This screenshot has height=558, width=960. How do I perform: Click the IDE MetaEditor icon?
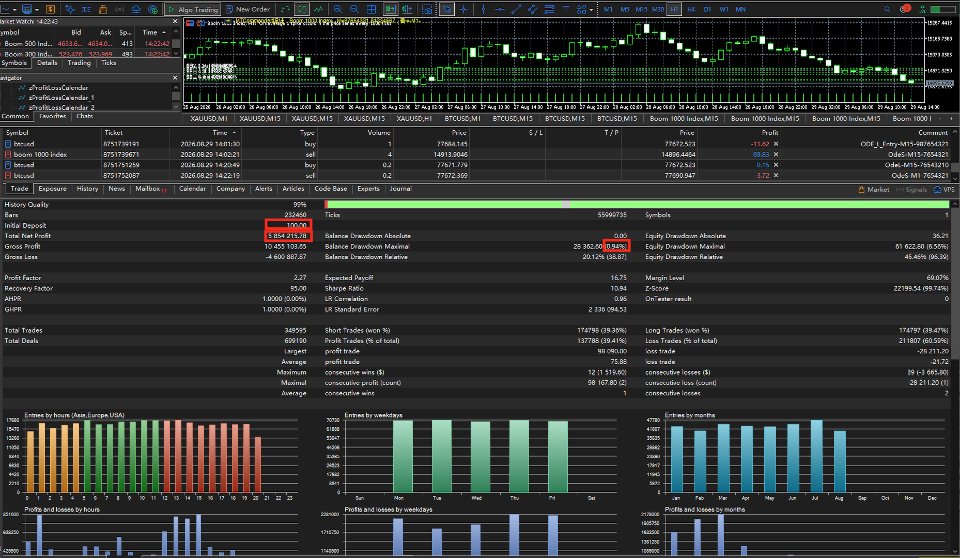tap(86, 9)
